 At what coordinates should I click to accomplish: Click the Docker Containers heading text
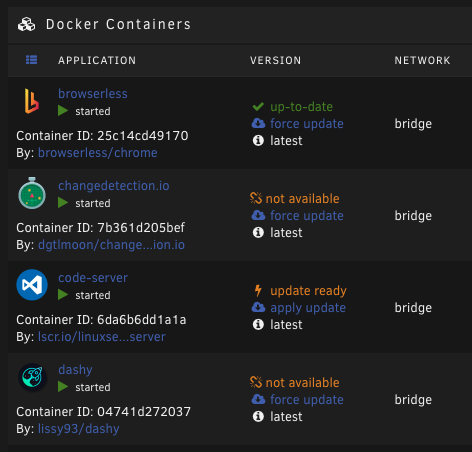coord(118,24)
